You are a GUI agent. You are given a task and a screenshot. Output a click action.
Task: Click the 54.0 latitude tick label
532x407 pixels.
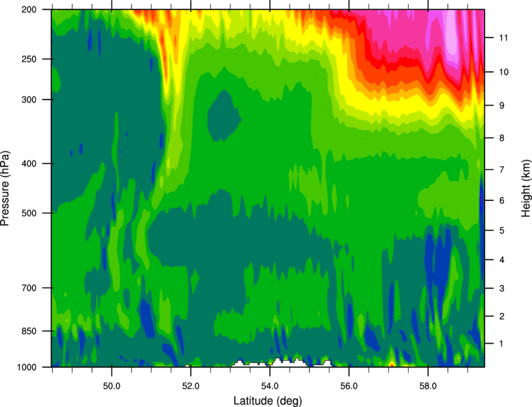270,386
